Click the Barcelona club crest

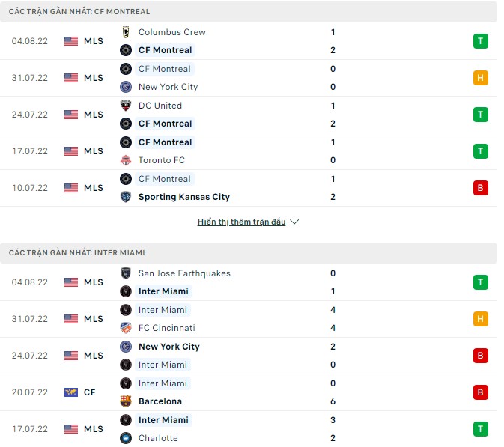(x=126, y=401)
